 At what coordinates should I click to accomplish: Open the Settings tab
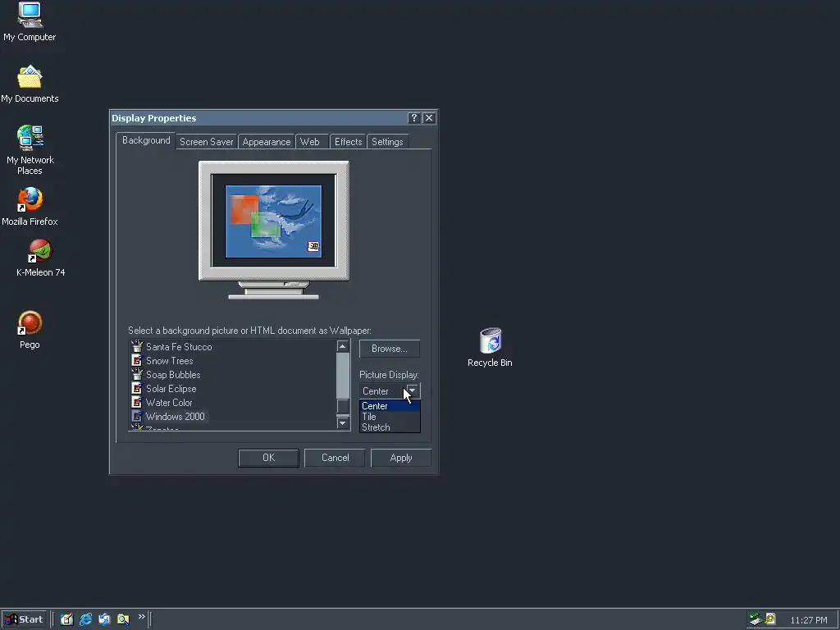[x=387, y=142]
